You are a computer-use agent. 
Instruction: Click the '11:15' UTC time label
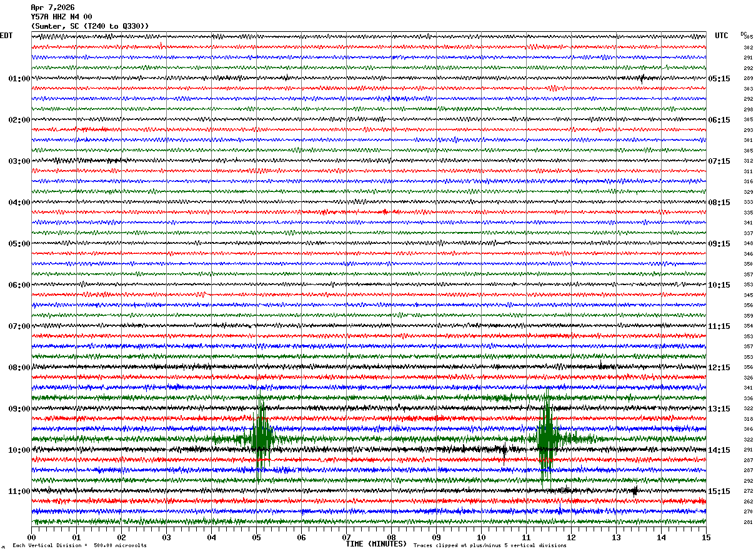[719, 326]
